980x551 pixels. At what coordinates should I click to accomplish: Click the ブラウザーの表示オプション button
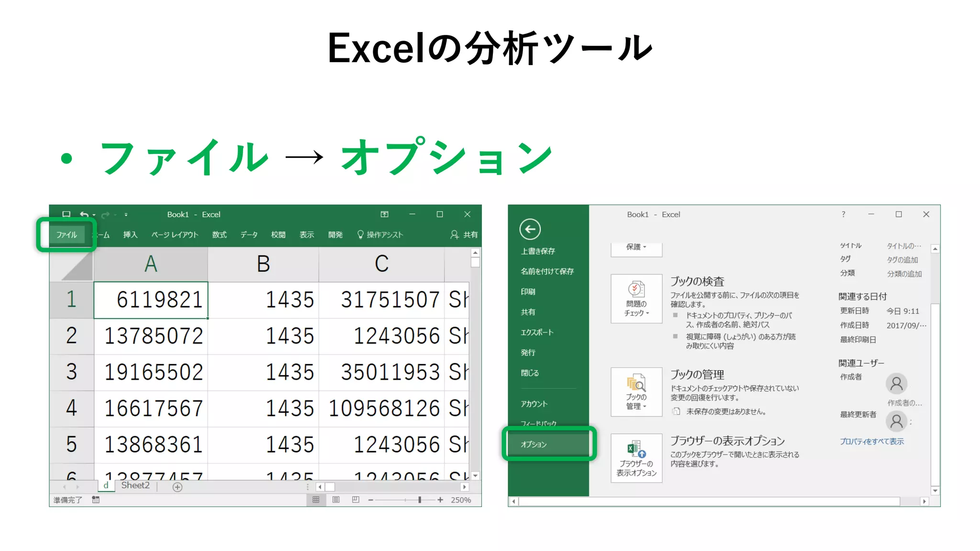(x=636, y=458)
